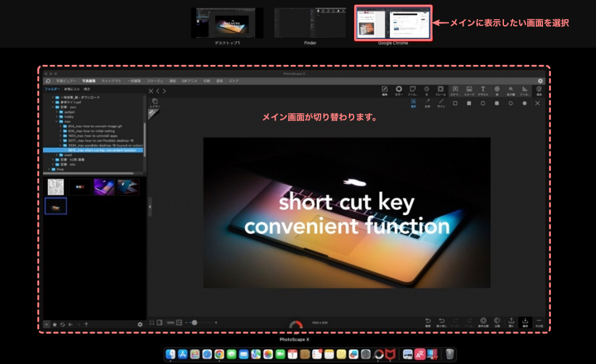Select the Line (ライン) drawing tool
The height and width of the screenshot is (364, 596).
441,103
